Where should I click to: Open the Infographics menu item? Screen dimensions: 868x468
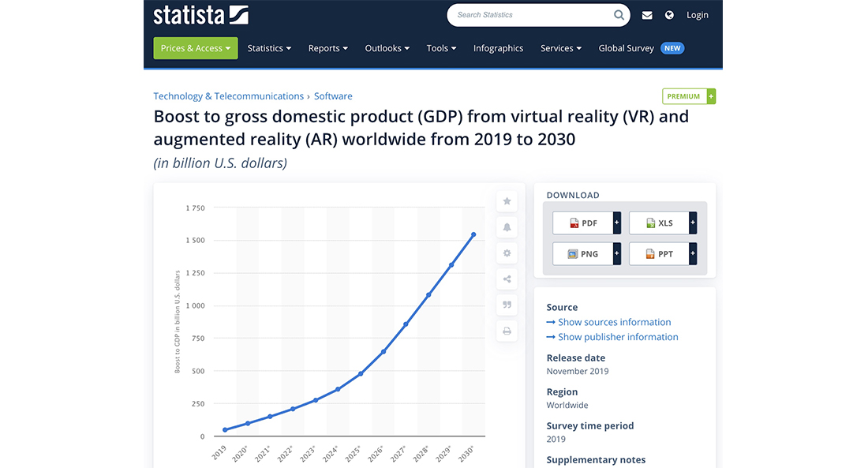click(x=498, y=48)
